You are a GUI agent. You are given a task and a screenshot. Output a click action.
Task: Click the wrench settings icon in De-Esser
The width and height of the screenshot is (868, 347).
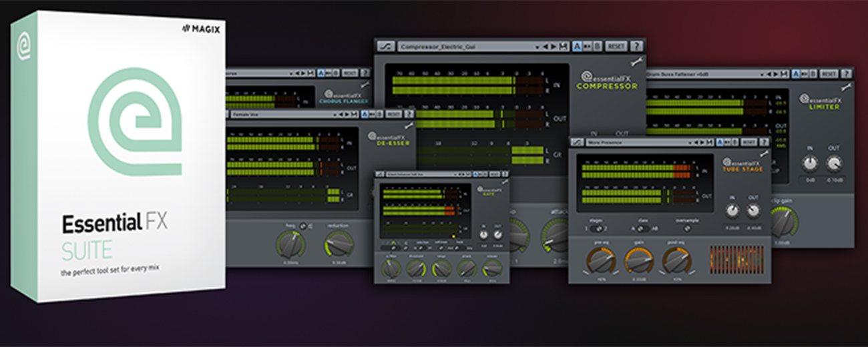[x=409, y=125]
